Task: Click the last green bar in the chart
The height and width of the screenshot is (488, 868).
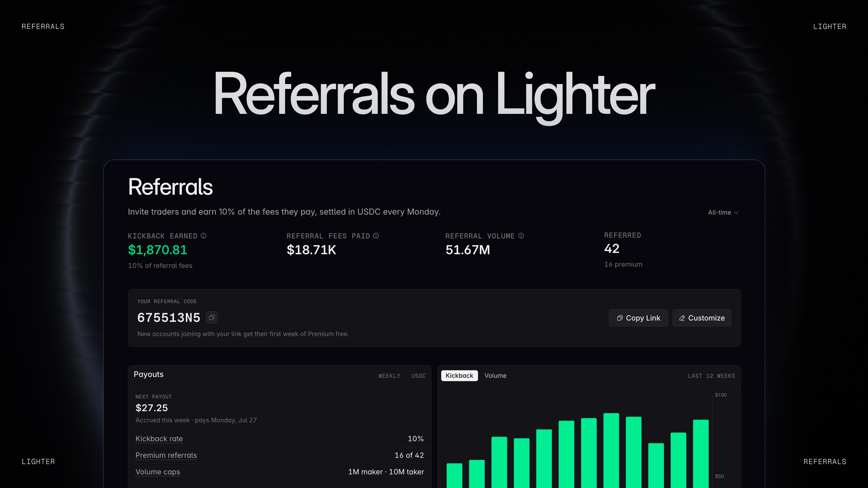Action: (x=701, y=454)
